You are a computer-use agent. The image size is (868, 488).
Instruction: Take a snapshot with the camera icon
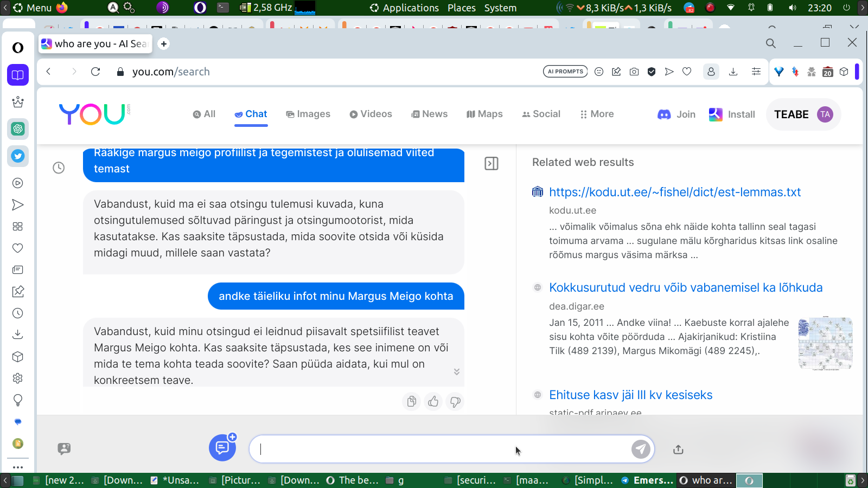(x=634, y=72)
